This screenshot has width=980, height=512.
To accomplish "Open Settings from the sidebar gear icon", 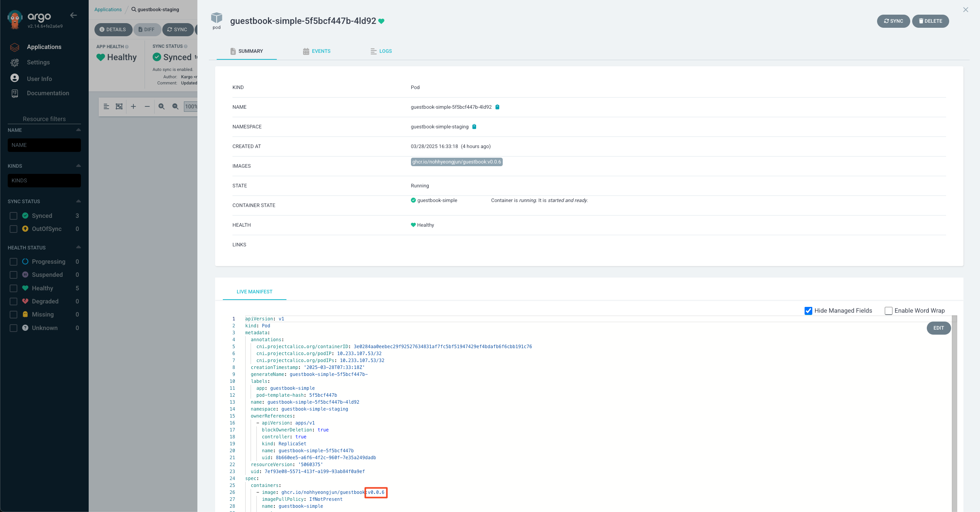I will [x=15, y=62].
